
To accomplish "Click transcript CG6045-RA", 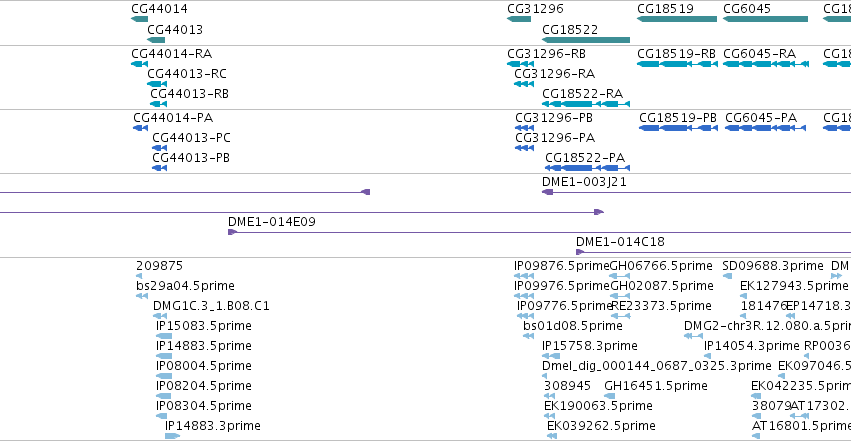I will [766, 64].
